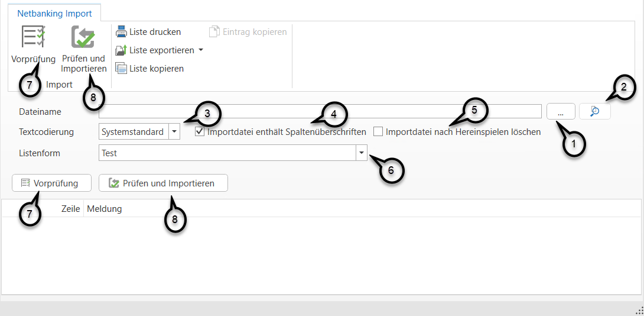Image resolution: width=644 pixels, height=316 pixels.
Task: Uncheck Importdatei enthält Spaltenüberschriften
Action: [x=200, y=131]
